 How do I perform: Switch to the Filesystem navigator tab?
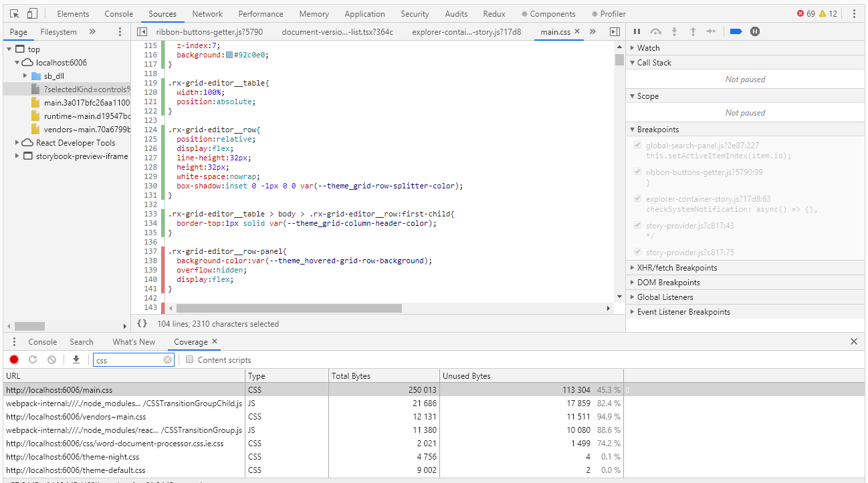[58, 31]
